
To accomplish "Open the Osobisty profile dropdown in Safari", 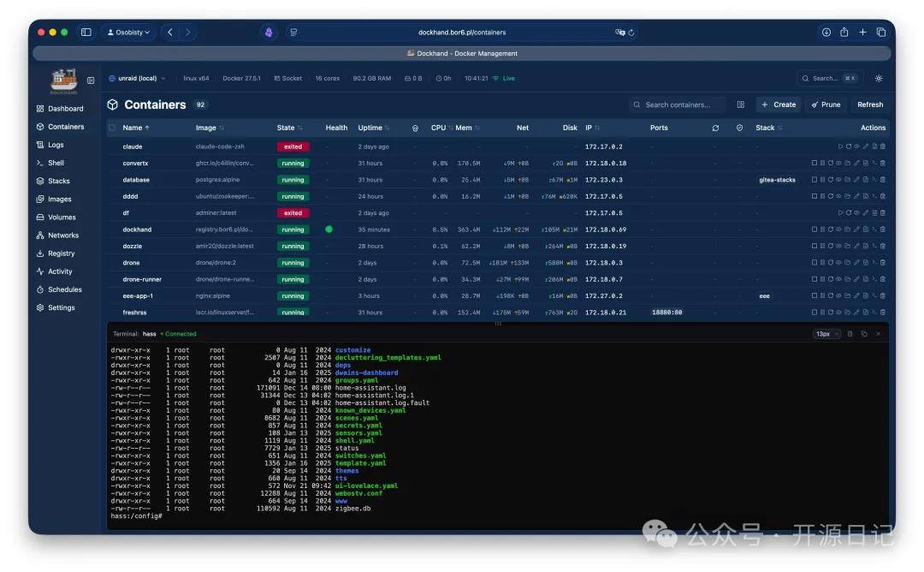I will click(x=128, y=33).
